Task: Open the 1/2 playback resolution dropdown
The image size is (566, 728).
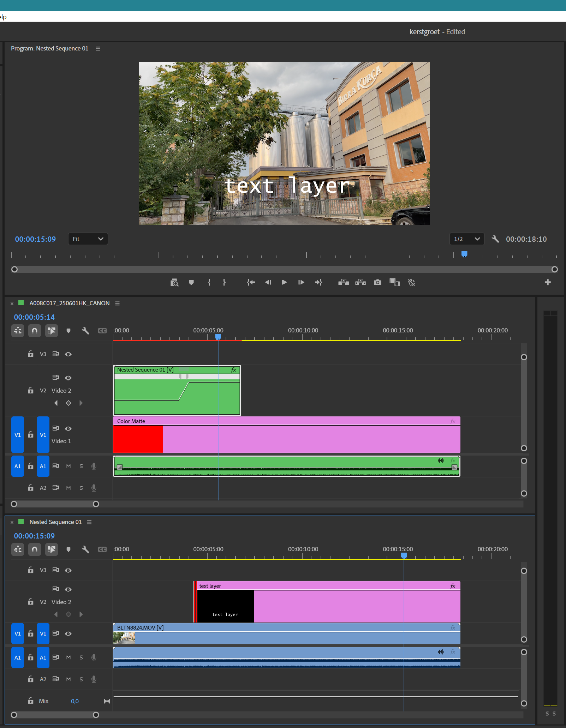Action: [467, 239]
